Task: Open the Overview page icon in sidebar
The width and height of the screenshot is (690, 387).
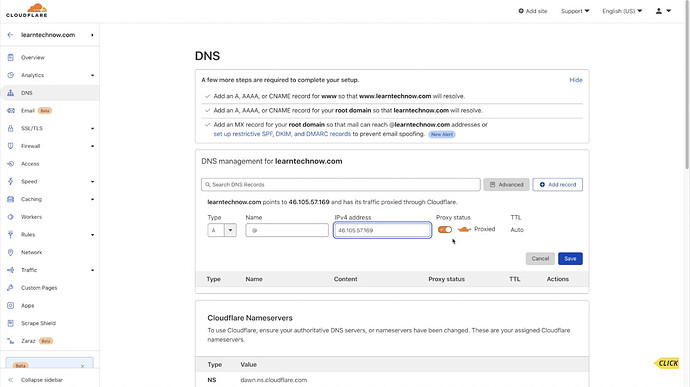Action: coord(11,57)
